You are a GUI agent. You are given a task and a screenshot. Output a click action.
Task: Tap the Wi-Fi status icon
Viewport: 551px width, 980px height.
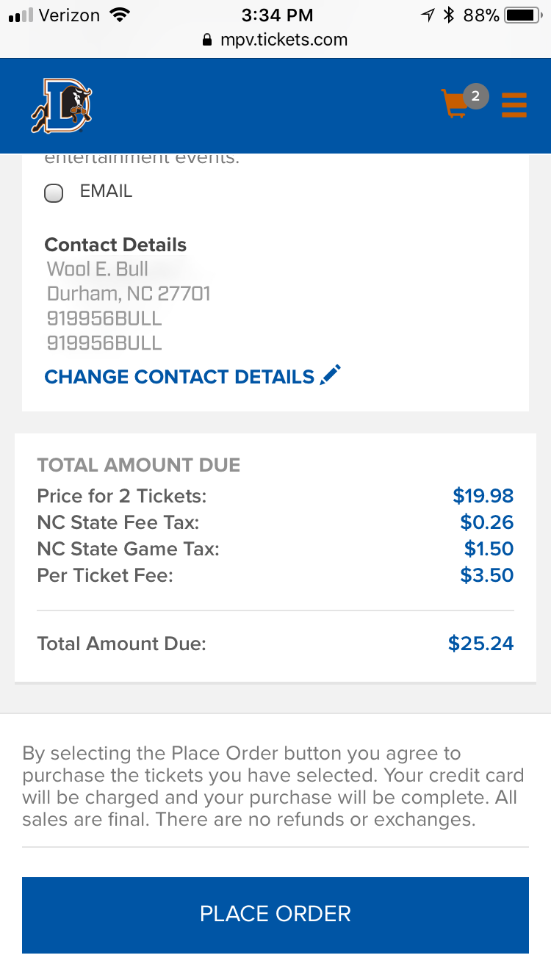click(x=118, y=15)
